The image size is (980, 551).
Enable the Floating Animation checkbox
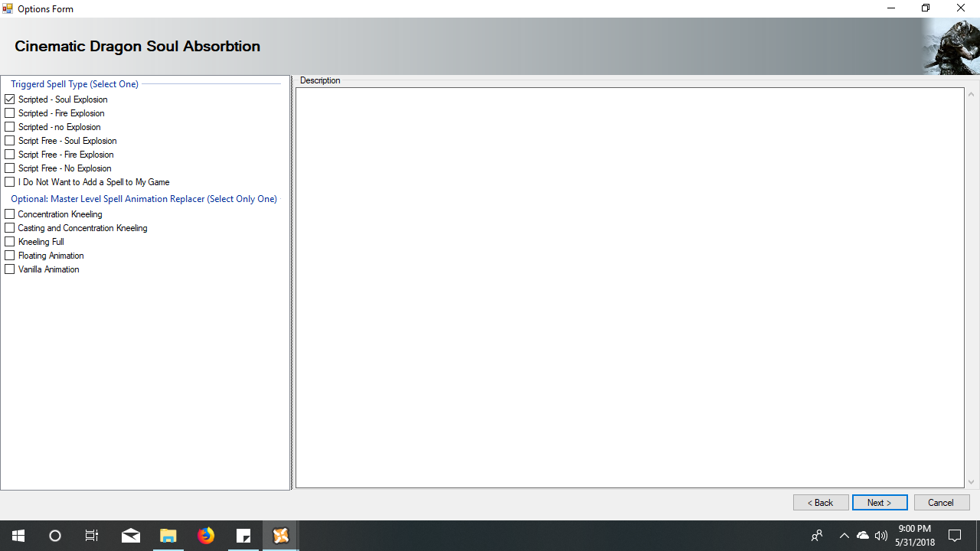point(10,256)
